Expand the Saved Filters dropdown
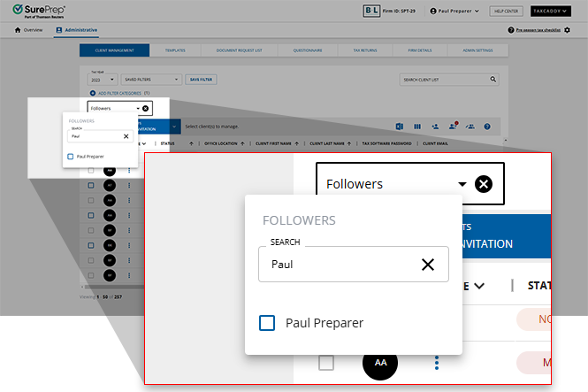588x392 pixels. coord(151,80)
